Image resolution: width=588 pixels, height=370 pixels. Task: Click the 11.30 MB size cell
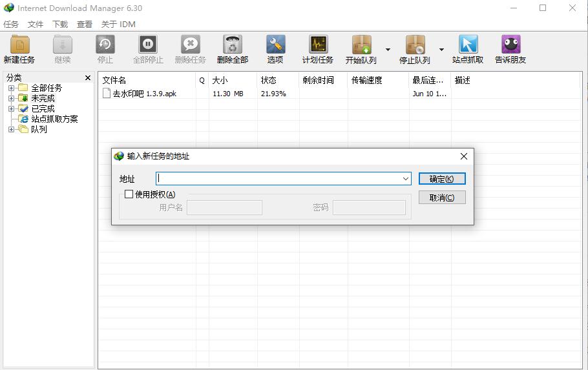coord(228,94)
